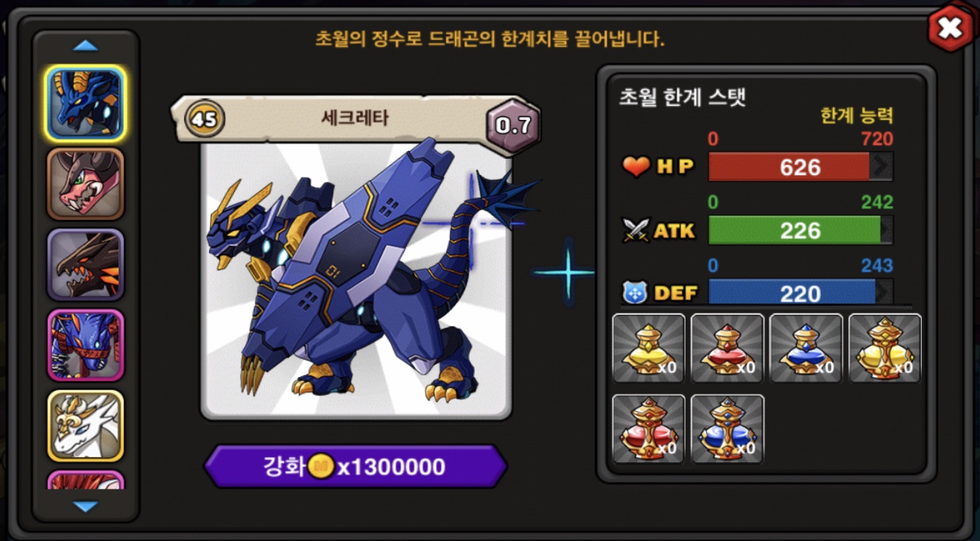Use the large yellow essence potion

885,348
